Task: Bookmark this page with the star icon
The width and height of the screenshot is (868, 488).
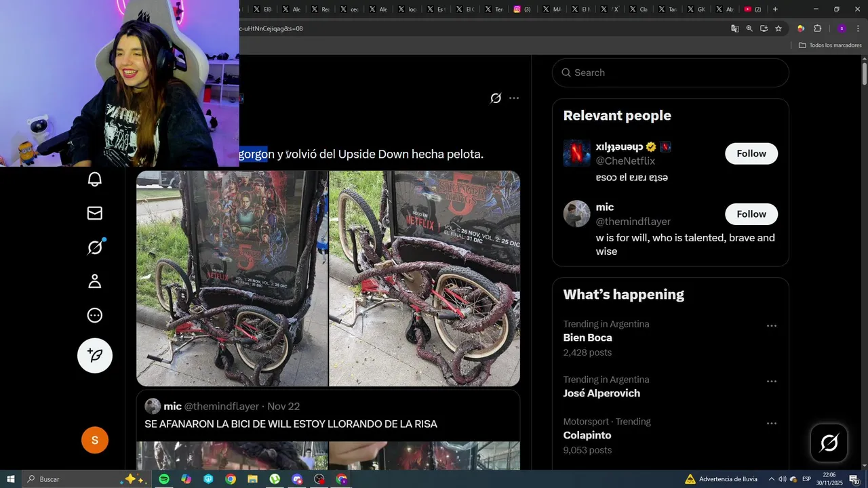Action: [778, 28]
